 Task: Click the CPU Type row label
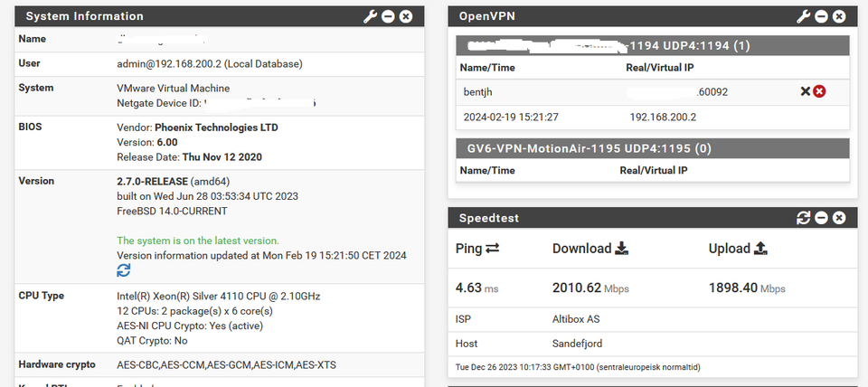point(42,296)
